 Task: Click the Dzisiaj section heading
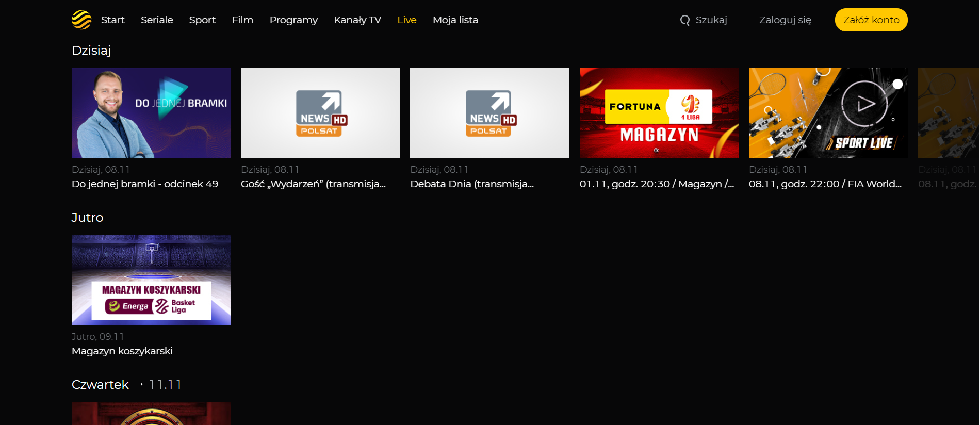(x=91, y=51)
